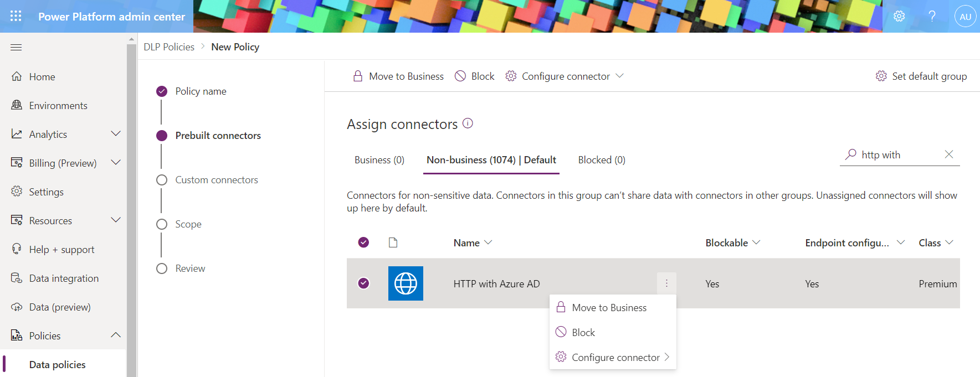Click the info icon beside Assign connectors
Image resolution: width=980 pixels, height=377 pixels.
[468, 123]
